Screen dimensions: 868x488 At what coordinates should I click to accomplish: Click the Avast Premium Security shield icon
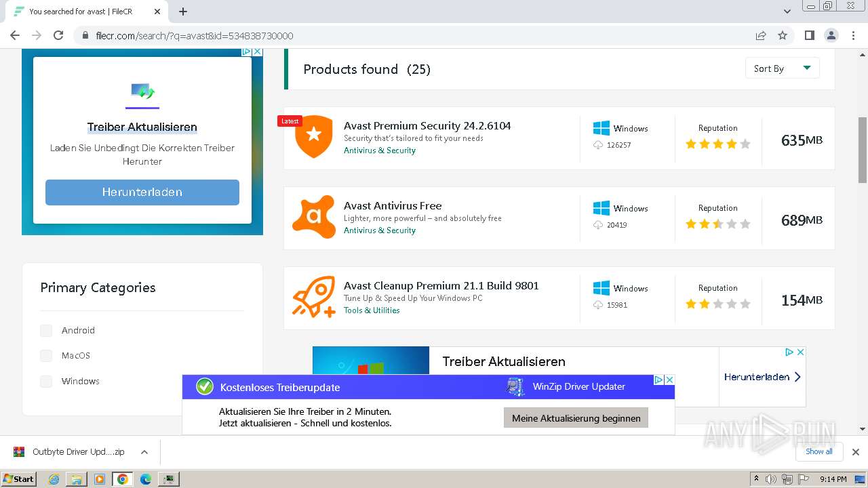click(313, 137)
